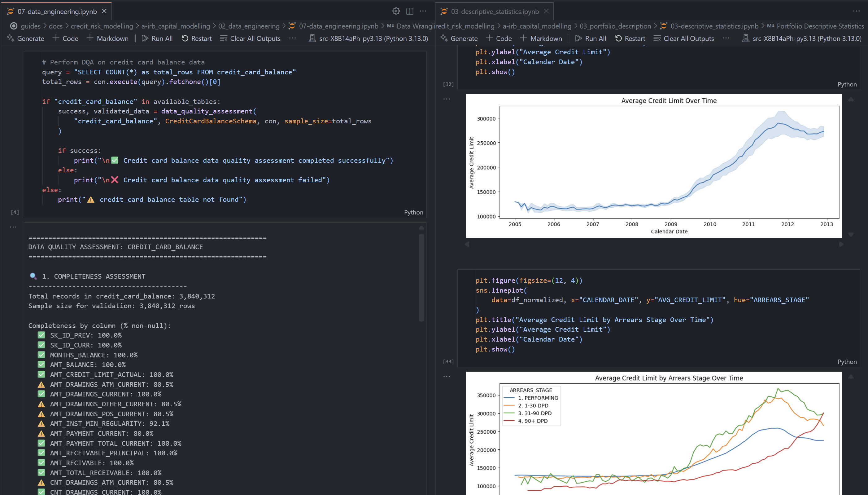This screenshot has width=868, height=495.
Task: Close the 07-data_engineering.ipynb tab
Action: coord(104,11)
